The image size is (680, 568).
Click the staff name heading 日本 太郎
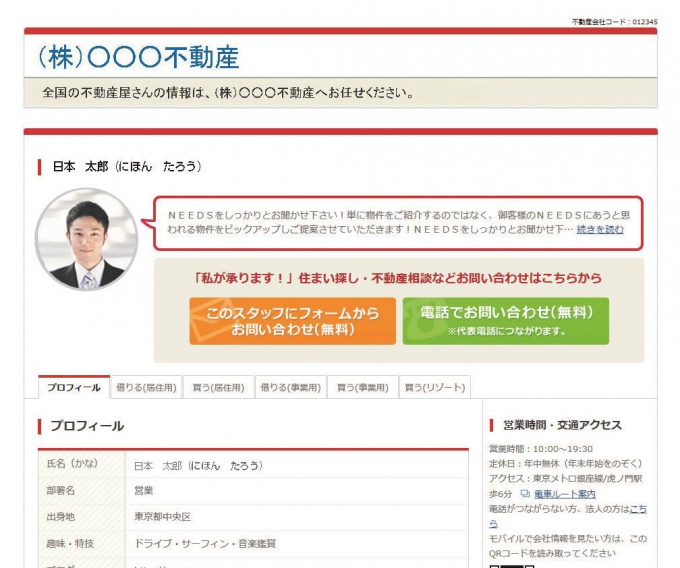click(127, 166)
